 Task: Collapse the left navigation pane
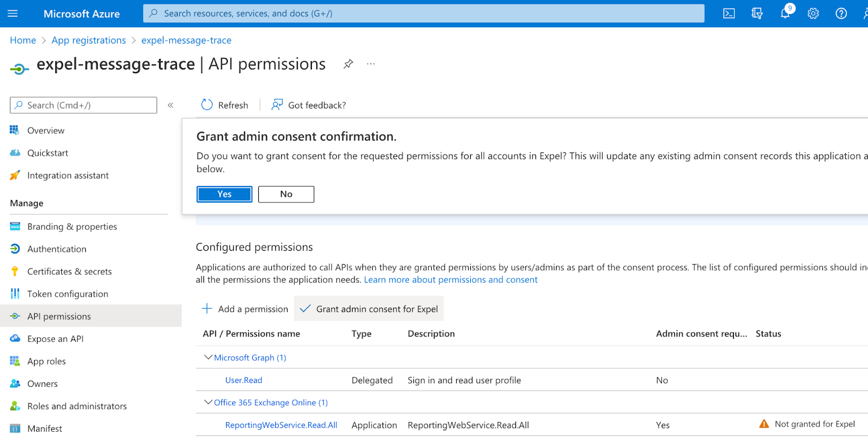(170, 105)
